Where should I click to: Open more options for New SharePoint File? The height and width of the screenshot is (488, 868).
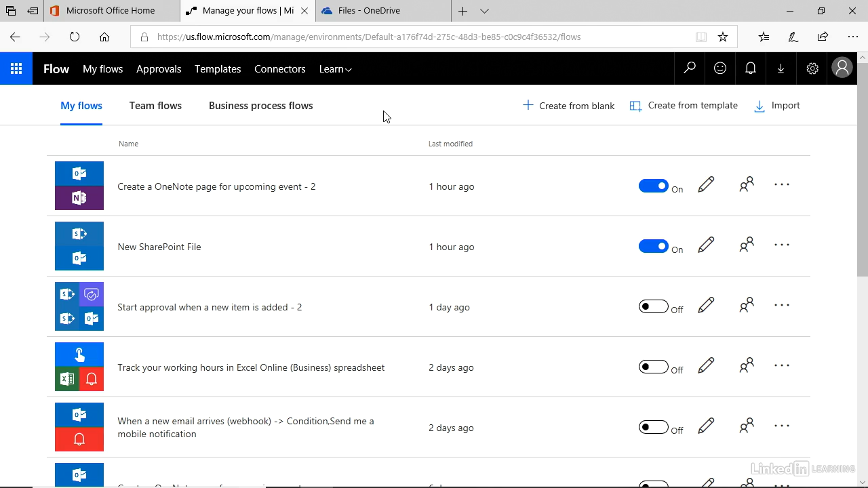coord(782,245)
